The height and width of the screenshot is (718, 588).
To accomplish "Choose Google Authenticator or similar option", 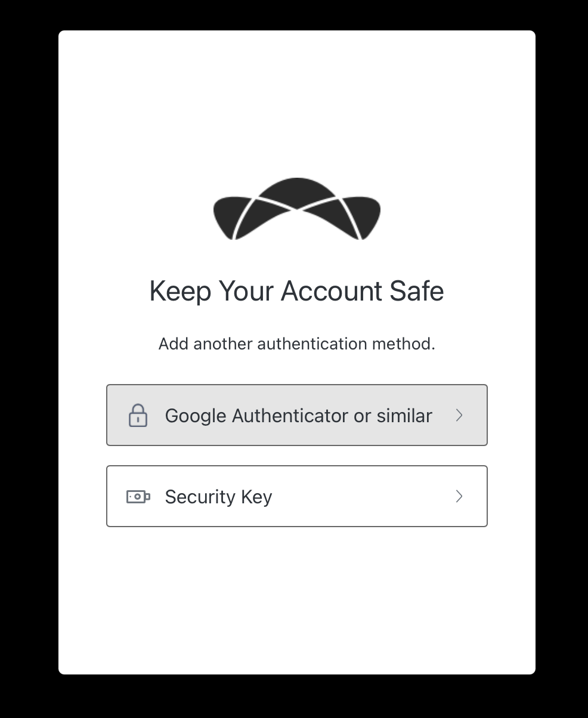I will point(297,415).
